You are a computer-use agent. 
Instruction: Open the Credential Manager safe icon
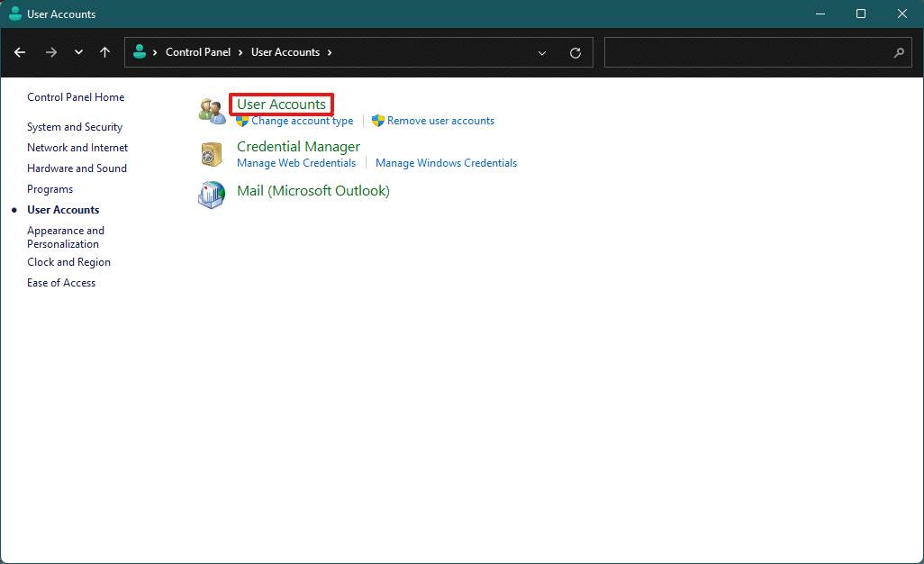212,154
